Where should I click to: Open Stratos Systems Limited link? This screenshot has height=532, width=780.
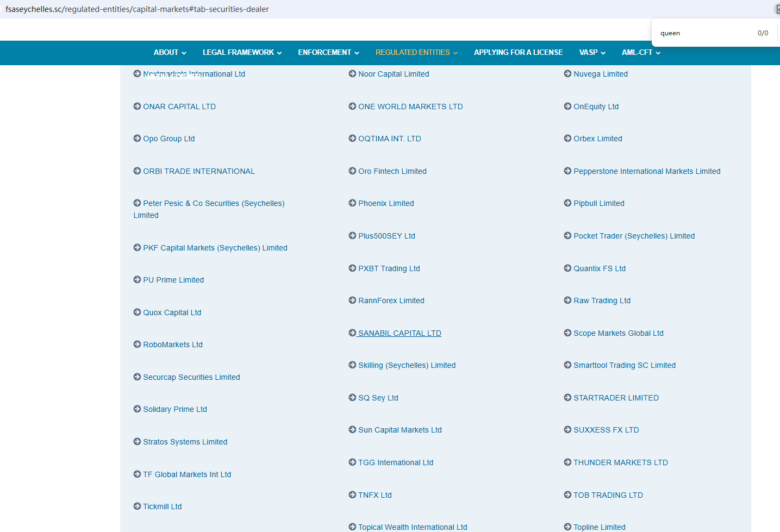click(185, 442)
